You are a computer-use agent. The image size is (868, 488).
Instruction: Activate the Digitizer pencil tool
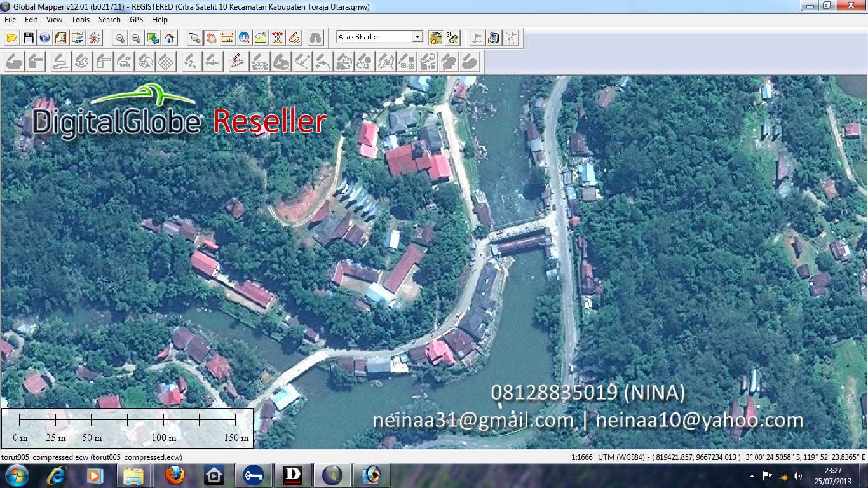[x=294, y=37]
